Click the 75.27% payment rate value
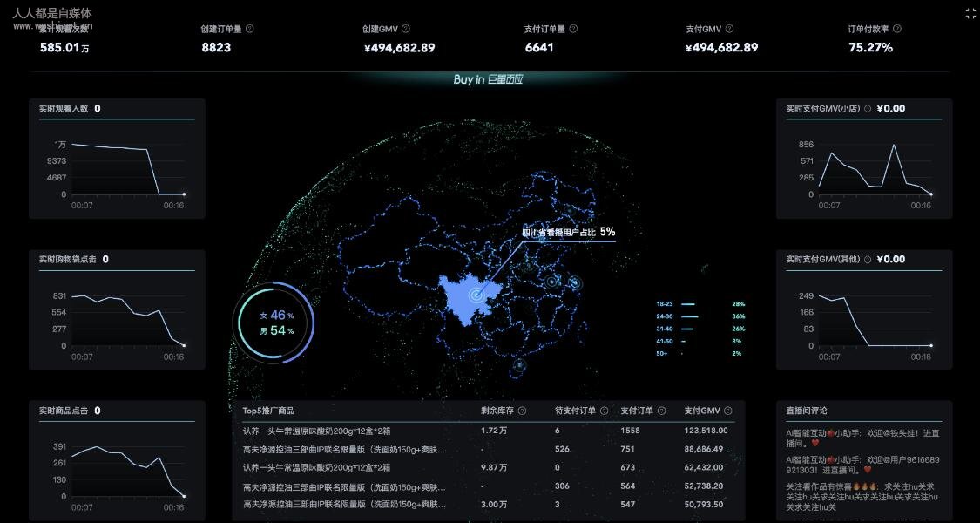This screenshot has height=523, width=980. pyautogui.click(x=870, y=48)
